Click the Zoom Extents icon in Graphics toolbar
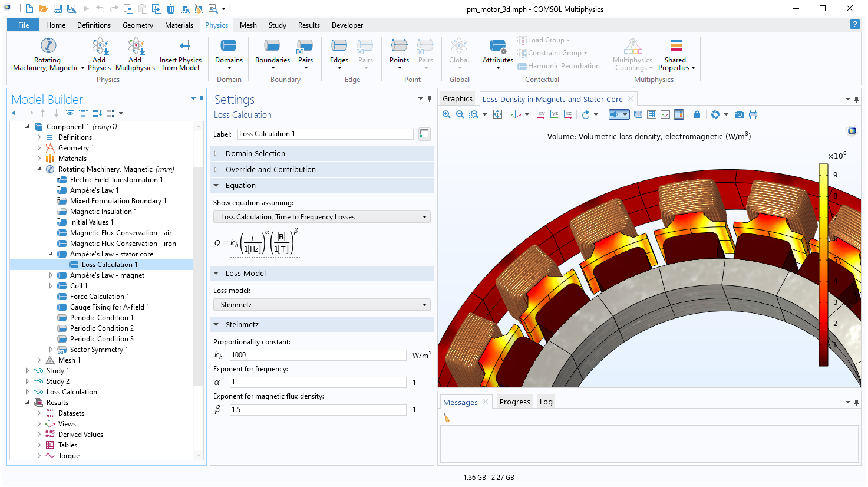The width and height of the screenshot is (868, 487). [498, 114]
